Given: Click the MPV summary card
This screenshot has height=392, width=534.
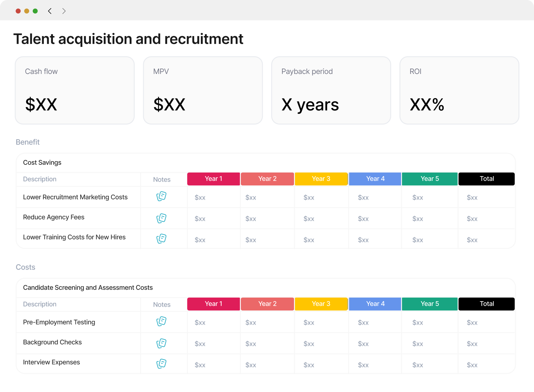Looking at the screenshot, I should coord(203,90).
